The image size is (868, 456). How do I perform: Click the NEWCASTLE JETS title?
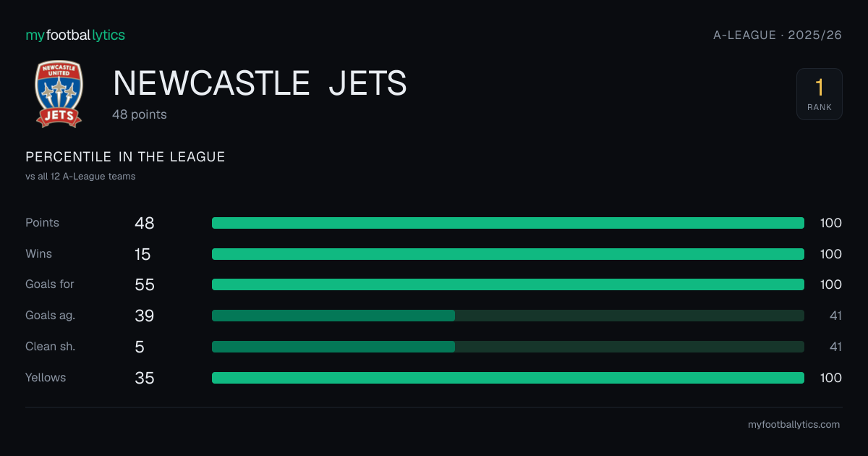[260, 84]
